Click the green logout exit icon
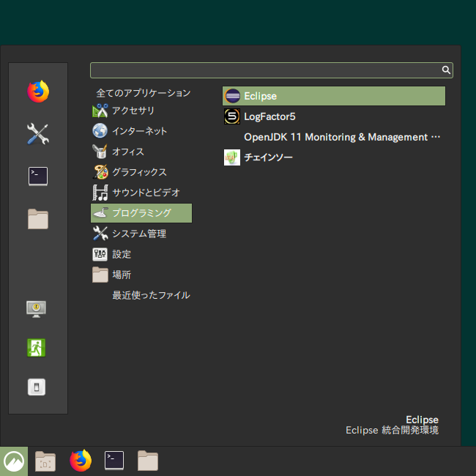The height and width of the screenshot is (476, 476). [x=36, y=348]
